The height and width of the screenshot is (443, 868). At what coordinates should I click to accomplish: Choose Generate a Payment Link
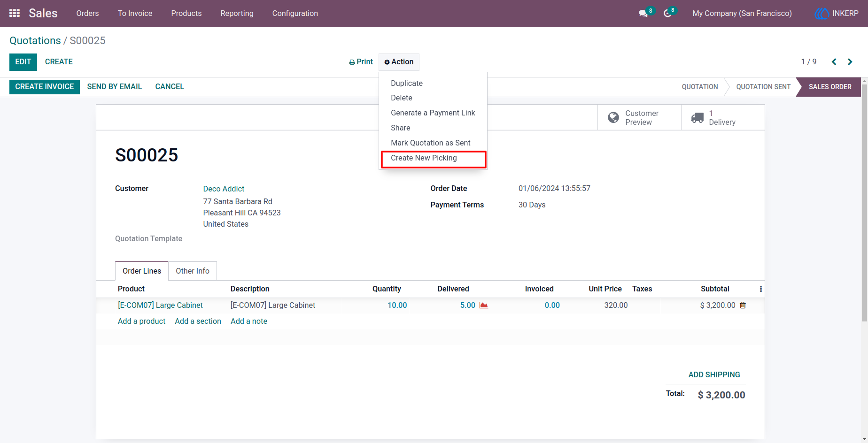433,113
